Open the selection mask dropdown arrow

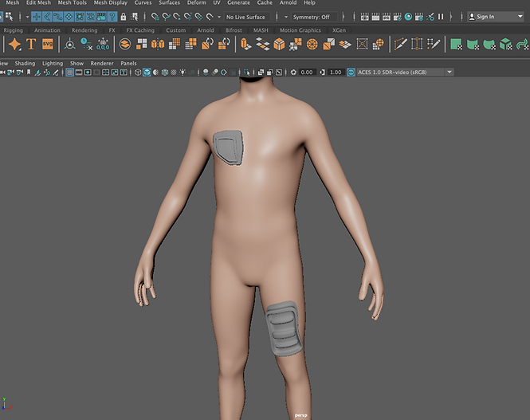pos(27,17)
